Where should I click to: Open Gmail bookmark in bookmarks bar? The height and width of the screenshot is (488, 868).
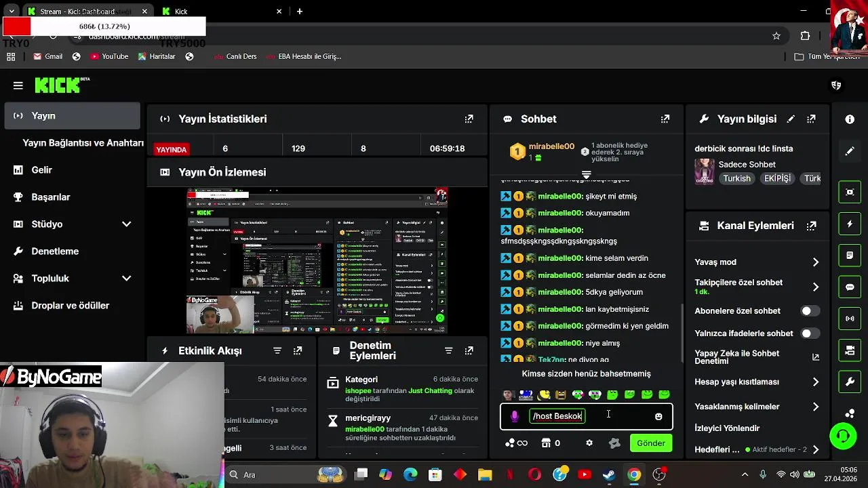47,56
